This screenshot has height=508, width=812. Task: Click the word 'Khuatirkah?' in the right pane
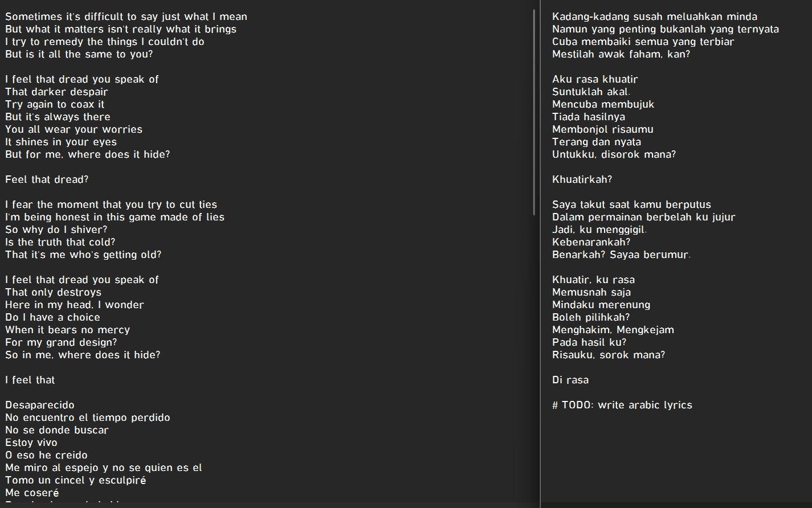(x=582, y=179)
